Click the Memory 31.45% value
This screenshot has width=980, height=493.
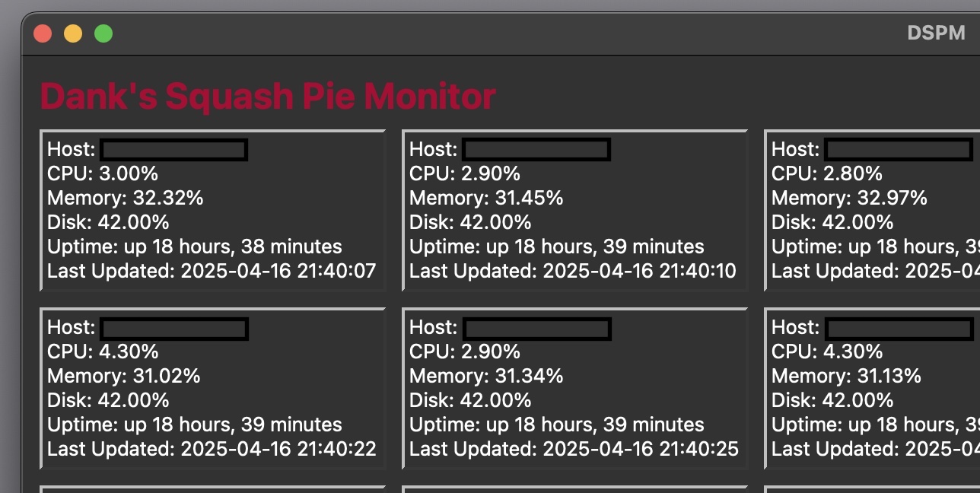tap(486, 198)
